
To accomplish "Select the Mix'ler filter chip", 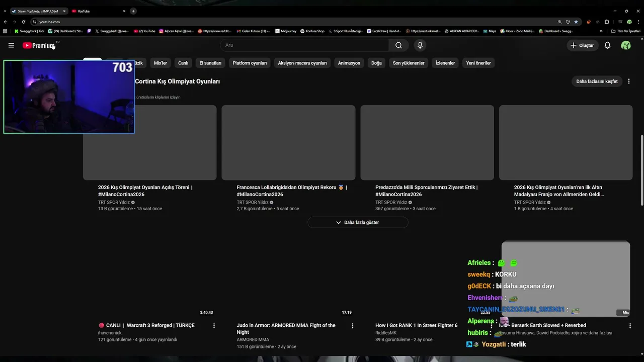I will [160, 63].
